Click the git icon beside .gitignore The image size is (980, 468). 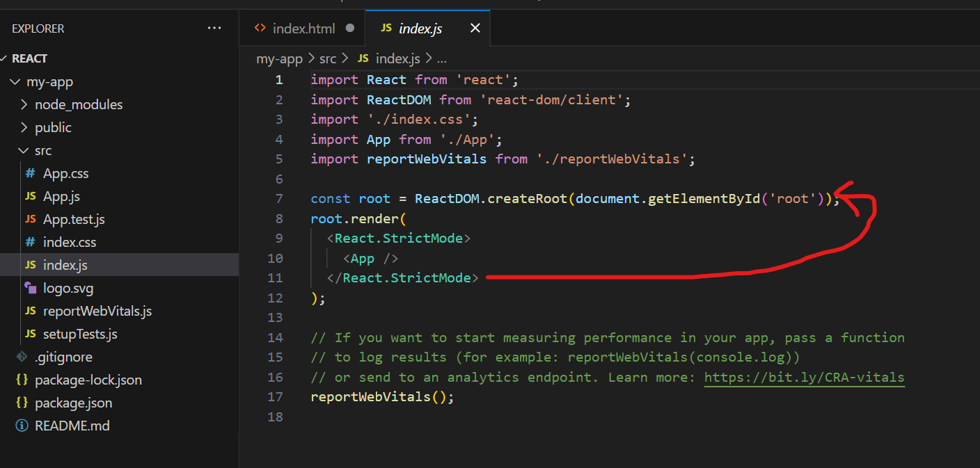pos(22,357)
